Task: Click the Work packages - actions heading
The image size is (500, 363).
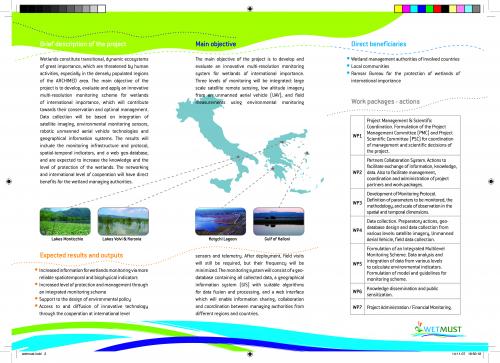Action: [x=385, y=101]
